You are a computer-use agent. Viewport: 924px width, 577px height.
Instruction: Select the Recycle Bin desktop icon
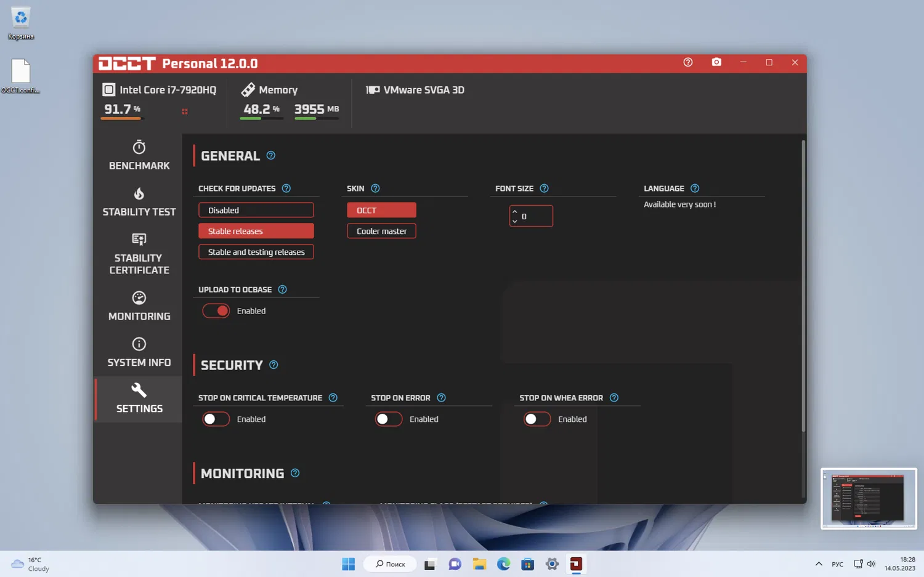pyautogui.click(x=21, y=24)
